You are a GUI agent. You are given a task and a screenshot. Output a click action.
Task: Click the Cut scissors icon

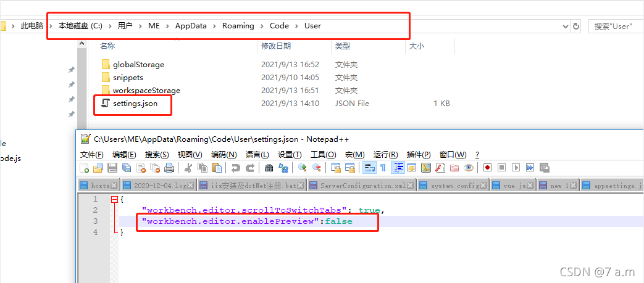point(188,167)
